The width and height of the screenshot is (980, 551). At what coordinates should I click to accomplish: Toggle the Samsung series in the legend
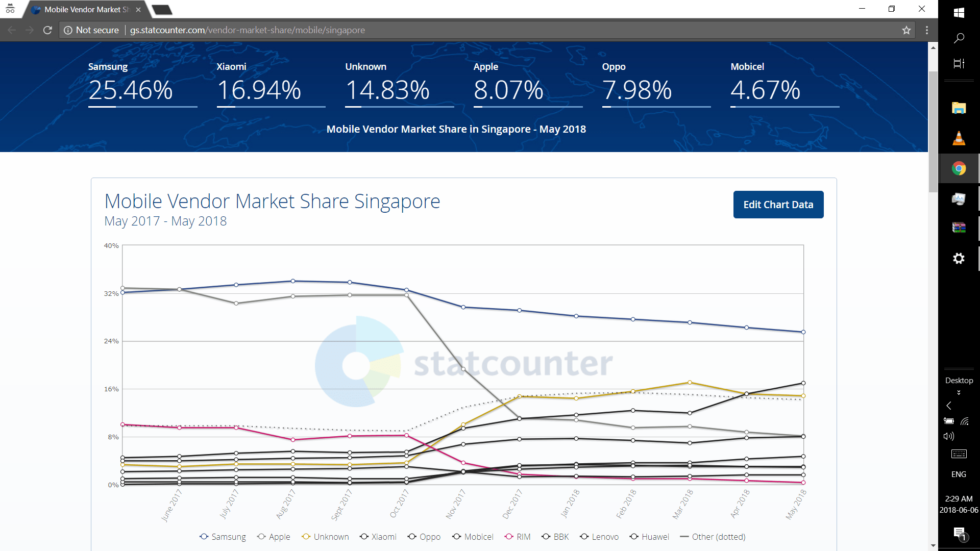tap(223, 537)
